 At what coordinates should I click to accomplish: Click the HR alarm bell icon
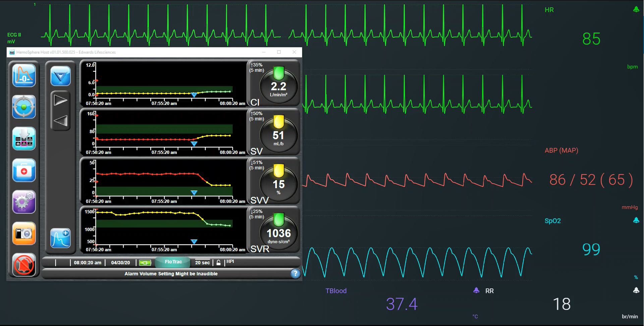pyautogui.click(x=636, y=9)
